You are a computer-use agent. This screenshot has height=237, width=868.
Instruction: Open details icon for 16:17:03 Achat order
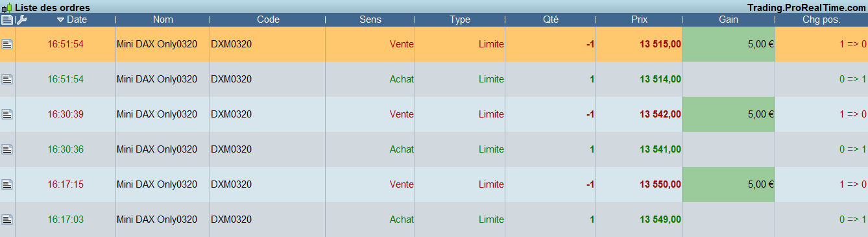click(7, 219)
